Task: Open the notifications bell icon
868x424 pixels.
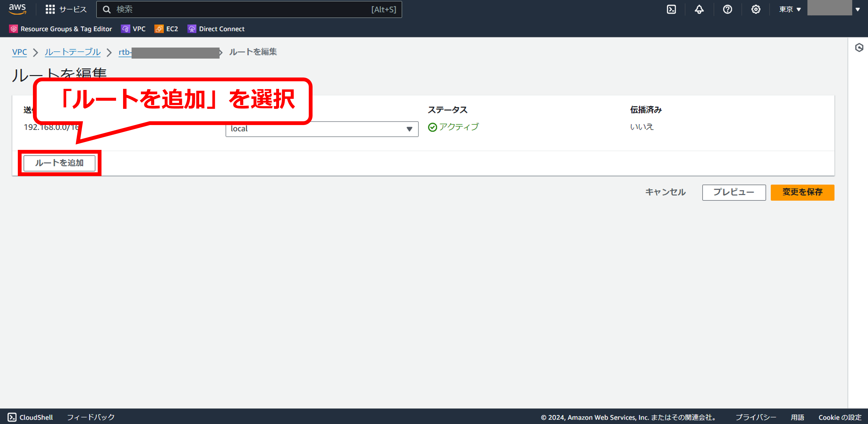Action: tap(699, 9)
